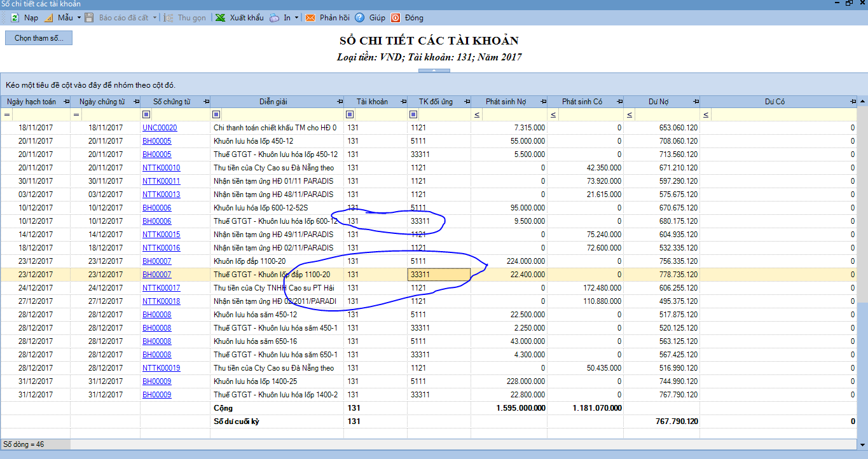Screen dimensions: 868x459
Task: Click the In printer icon
Action: click(x=274, y=18)
